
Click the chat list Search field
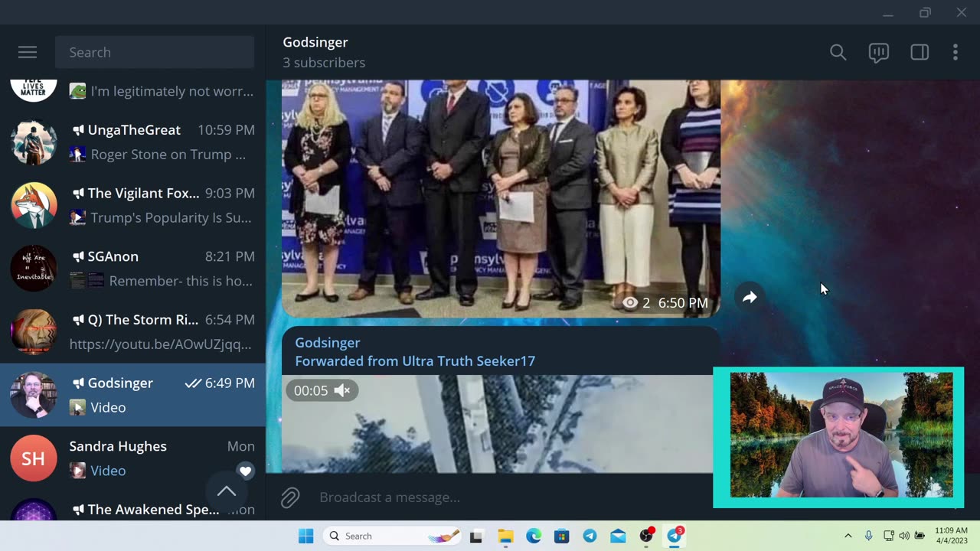pyautogui.click(x=155, y=52)
